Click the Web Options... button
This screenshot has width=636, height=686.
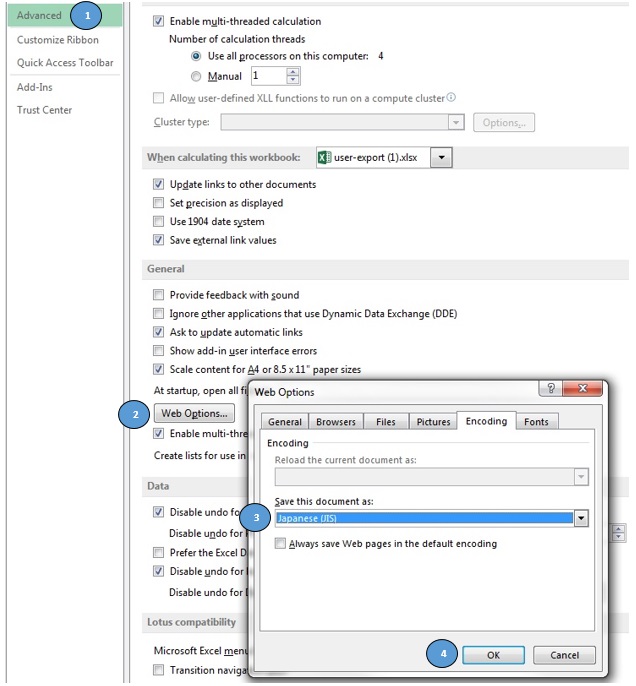(x=195, y=413)
